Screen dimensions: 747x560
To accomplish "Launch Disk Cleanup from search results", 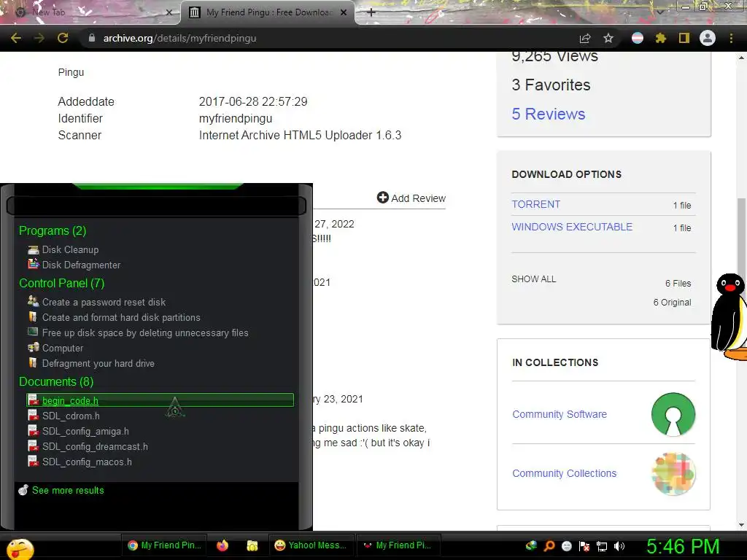I will tap(70, 249).
